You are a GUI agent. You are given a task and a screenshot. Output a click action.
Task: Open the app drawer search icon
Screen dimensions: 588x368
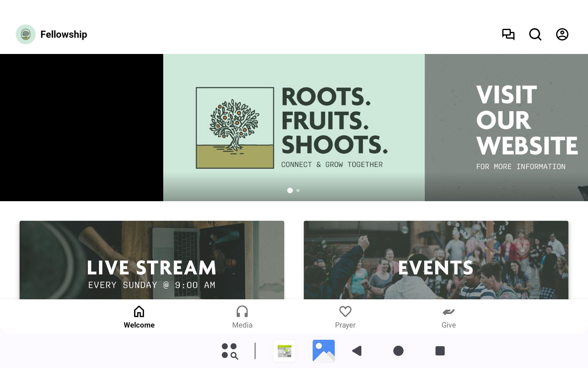pyautogui.click(x=230, y=351)
